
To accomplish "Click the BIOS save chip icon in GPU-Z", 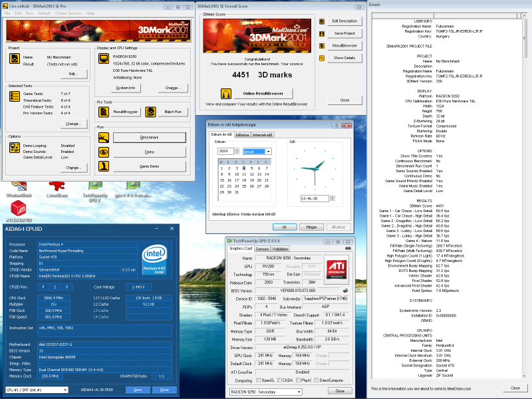I will pyautogui.click(x=345, y=291).
